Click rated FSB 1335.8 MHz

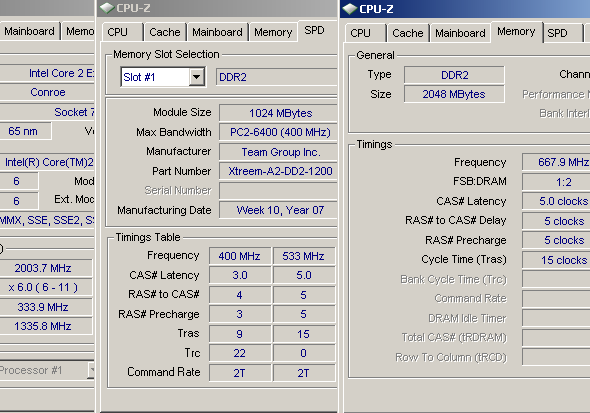(x=46, y=326)
